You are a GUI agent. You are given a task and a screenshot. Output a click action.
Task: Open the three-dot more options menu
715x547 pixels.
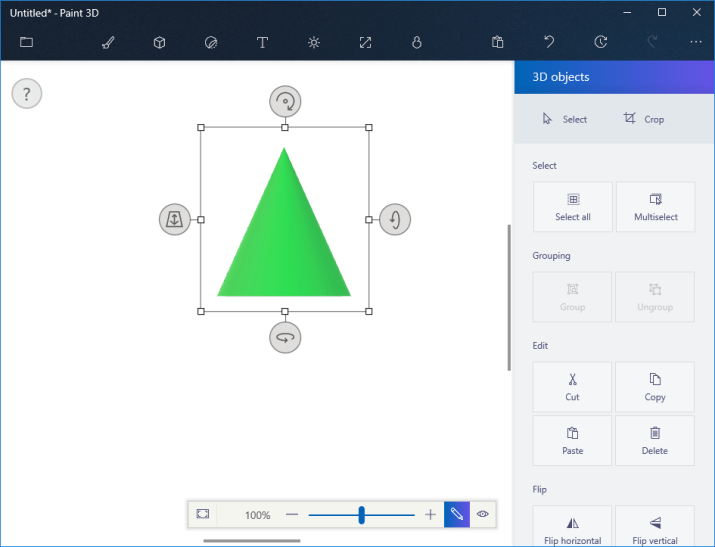pyautogui.click(x=696, y=42)
